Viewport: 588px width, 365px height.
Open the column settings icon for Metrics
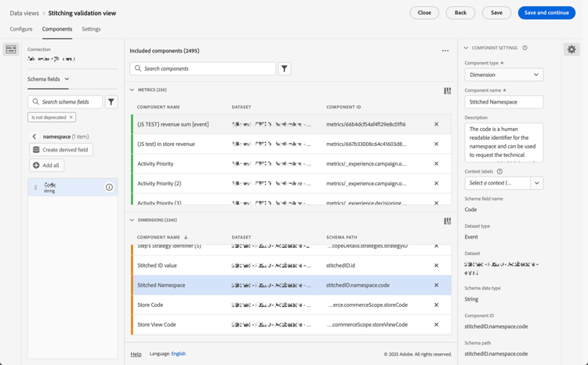(x=448, y=91)
